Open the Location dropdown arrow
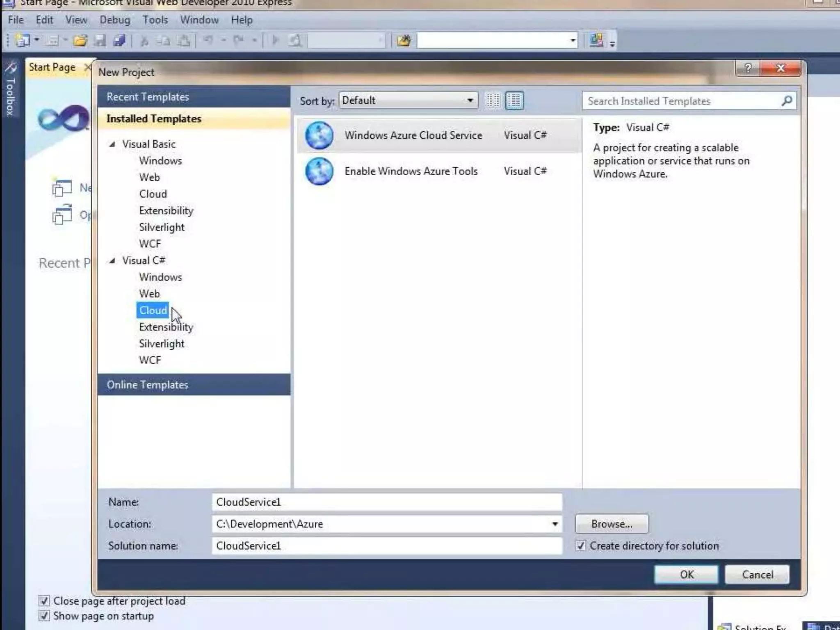Image resolution: width=840 pixels, height=630 pixels. (x=555, y=524)
